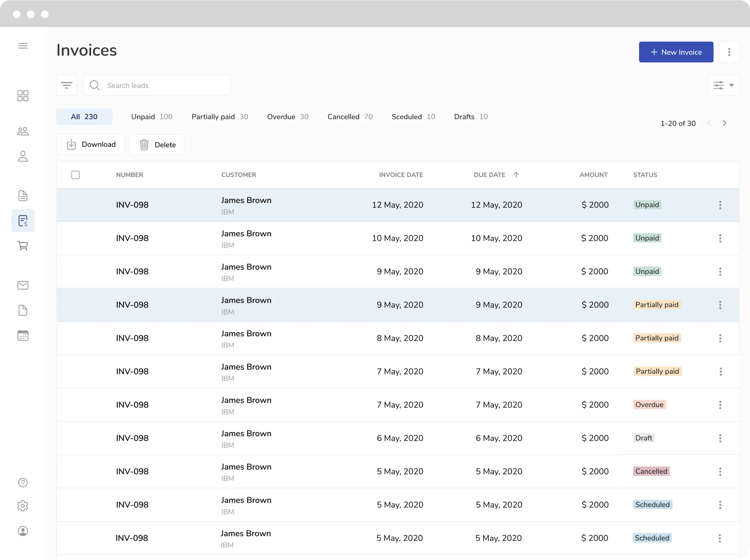Toggle the Due Date sort arrow
750x560 pixels.
click(x=516, y=175)
